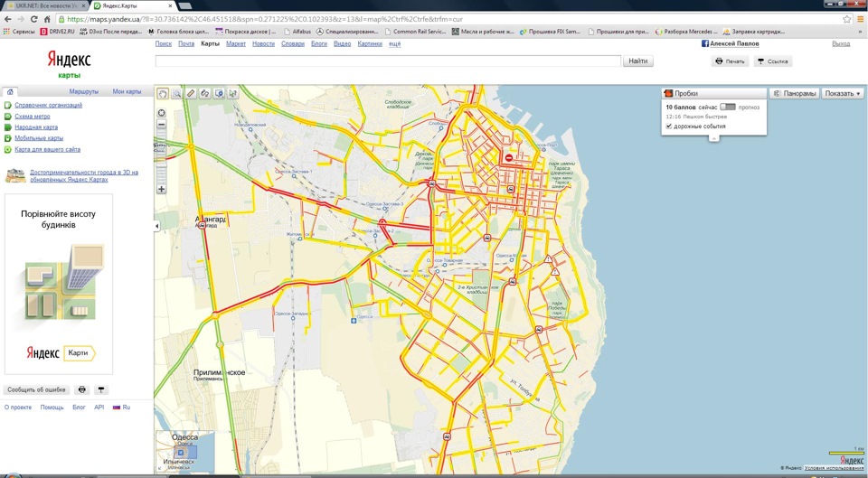Expand the bookmarks overflow chevron

860,32
